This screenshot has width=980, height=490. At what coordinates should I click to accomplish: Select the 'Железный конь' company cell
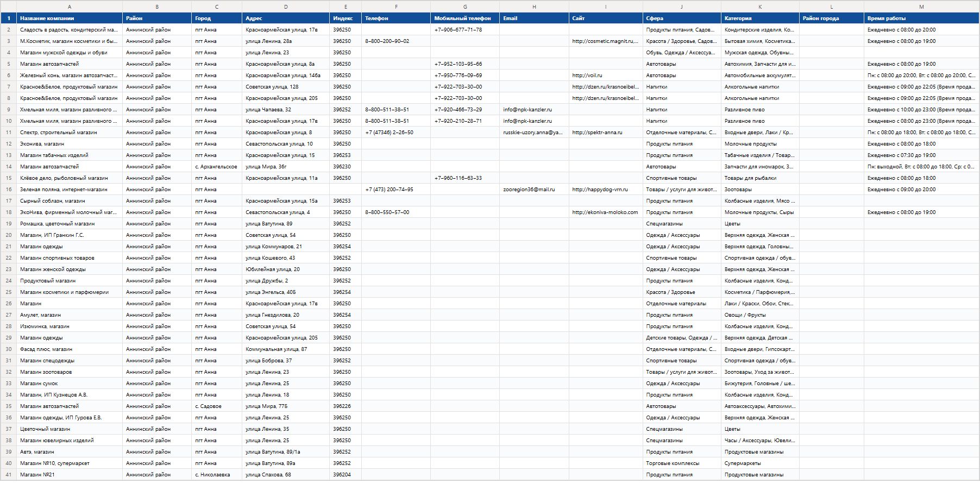70,75
